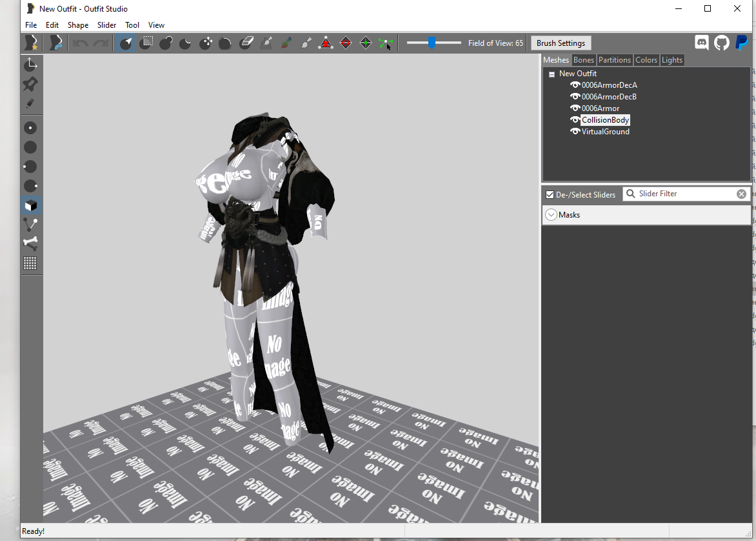The height and width of the screenshot is (541, 756).
Task: Select the Mask brush tool
Action: pyautogui.click(x=146, y=43)
